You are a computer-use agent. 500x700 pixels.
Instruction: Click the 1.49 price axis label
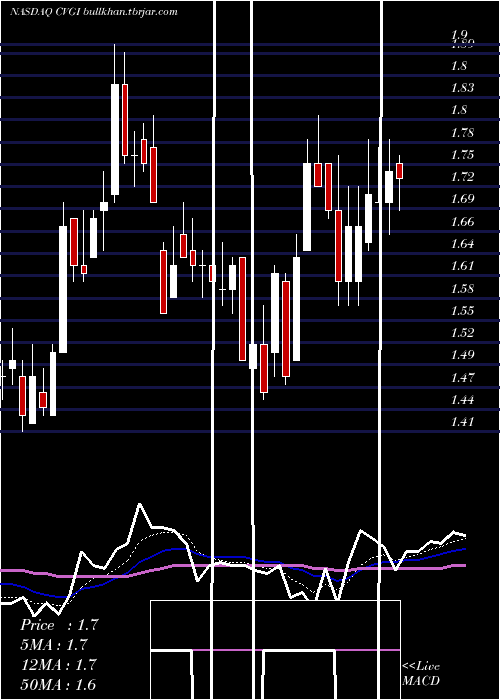(462, 355)
